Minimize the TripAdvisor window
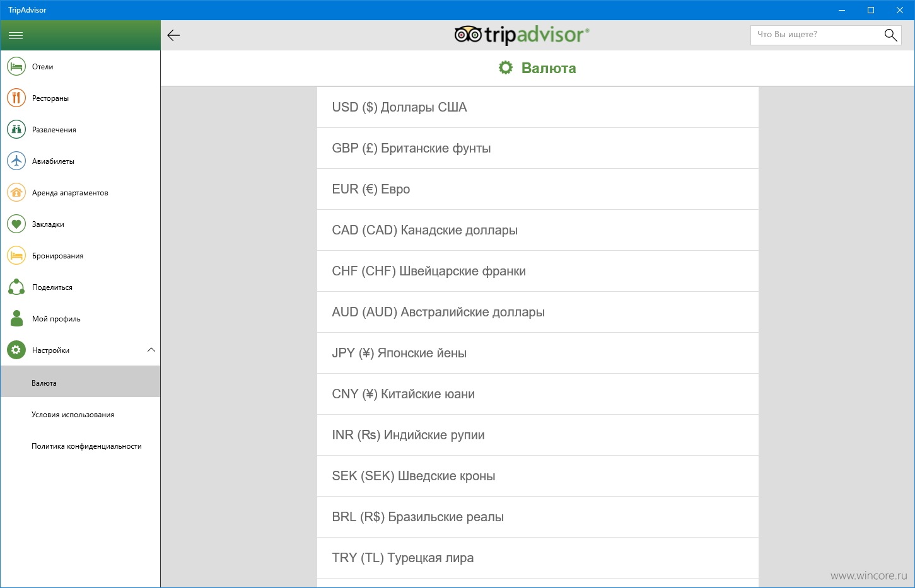Image resolution: width=915 pixels, height=588 pixels. click(x=842, y=10)
